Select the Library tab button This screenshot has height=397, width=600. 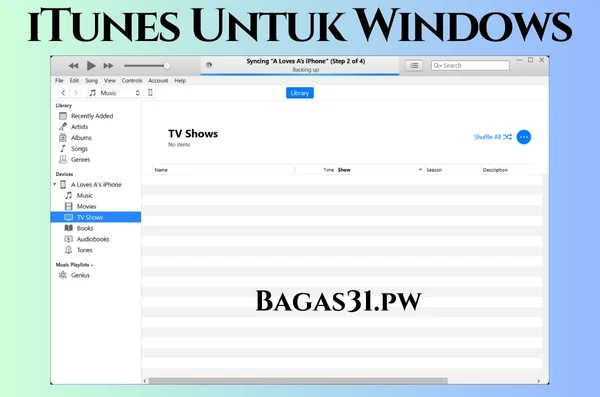click(300, 93)
